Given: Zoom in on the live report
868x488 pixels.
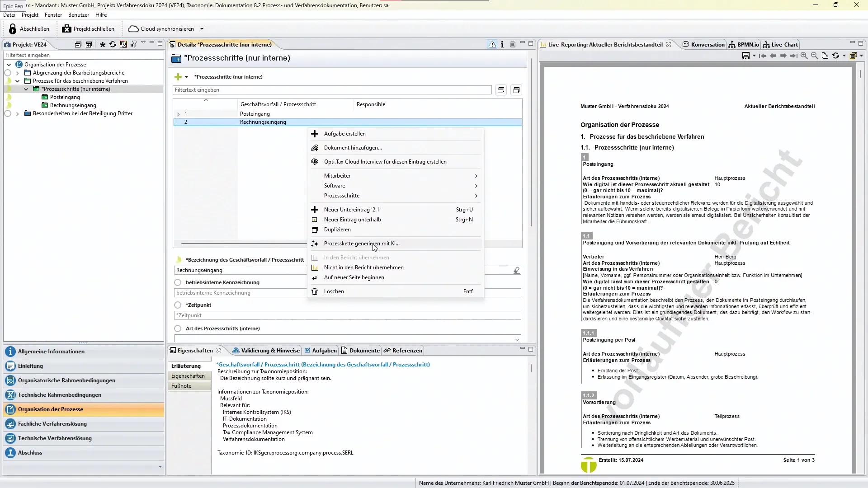Looking at the screenshot, I should [804, 56].
